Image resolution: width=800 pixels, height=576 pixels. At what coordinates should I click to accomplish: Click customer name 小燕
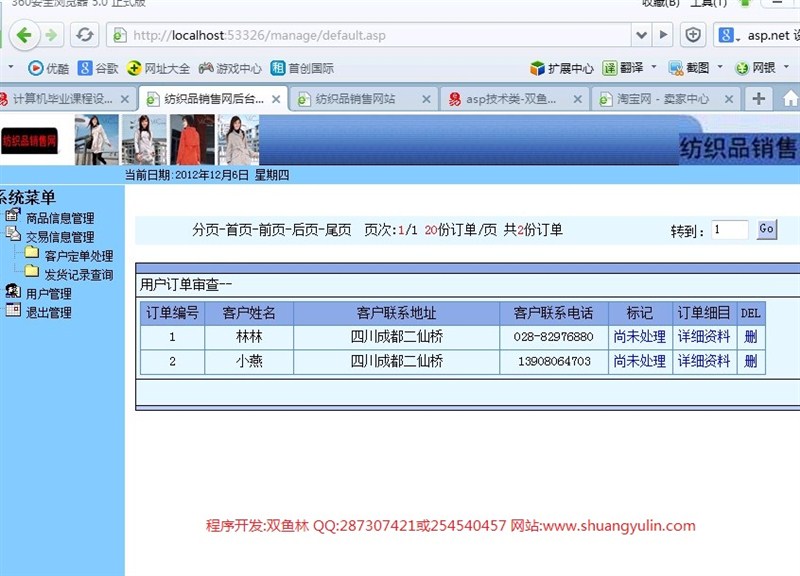coord(249,361)
